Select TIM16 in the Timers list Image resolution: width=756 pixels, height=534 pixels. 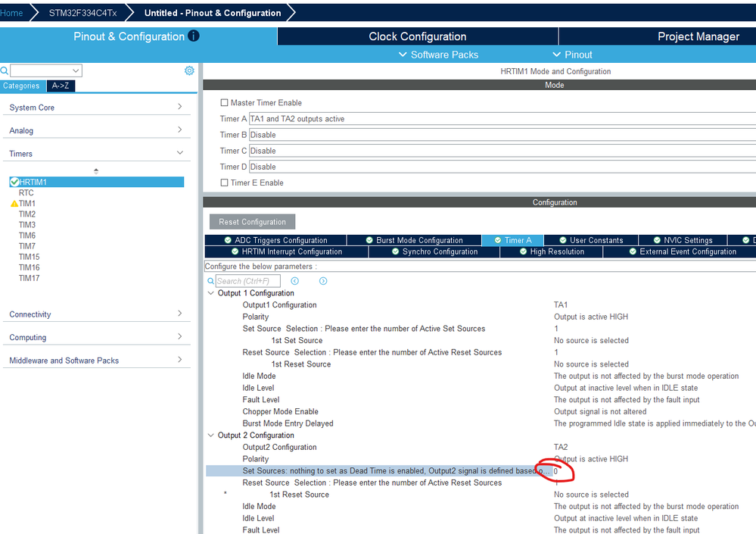pos(29,267)
